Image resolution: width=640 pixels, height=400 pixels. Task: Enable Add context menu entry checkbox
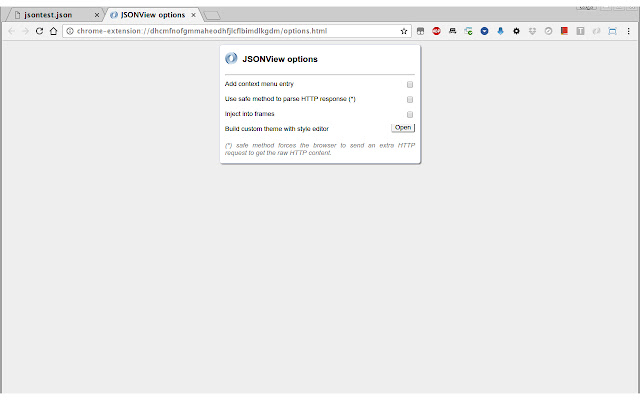coord(410,84)
